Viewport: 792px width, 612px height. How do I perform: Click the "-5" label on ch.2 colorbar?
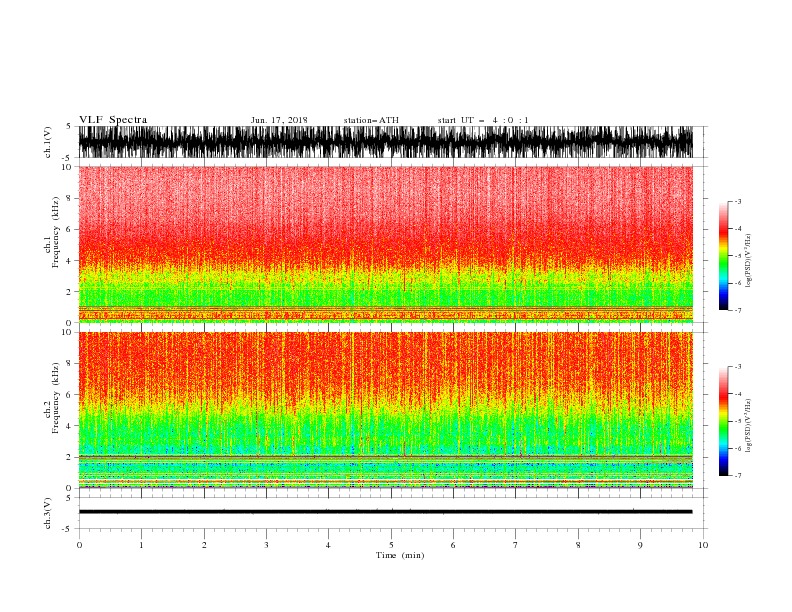point(738,421)
